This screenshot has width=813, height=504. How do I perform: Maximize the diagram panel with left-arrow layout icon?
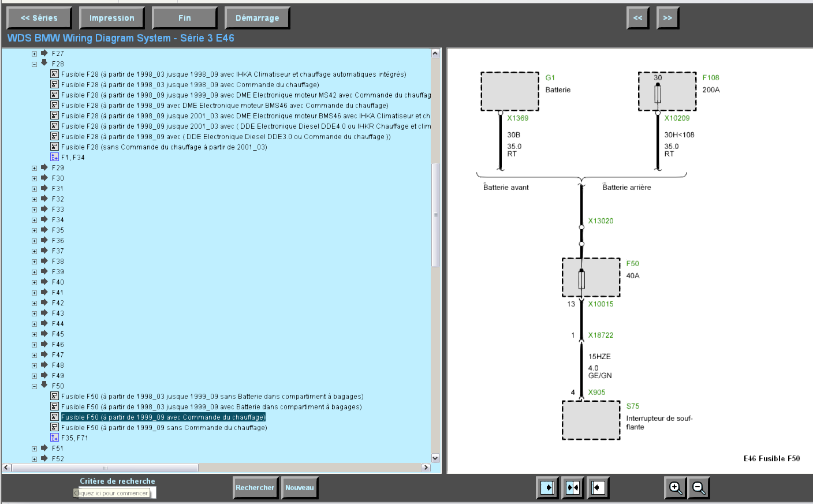[598, 488]
